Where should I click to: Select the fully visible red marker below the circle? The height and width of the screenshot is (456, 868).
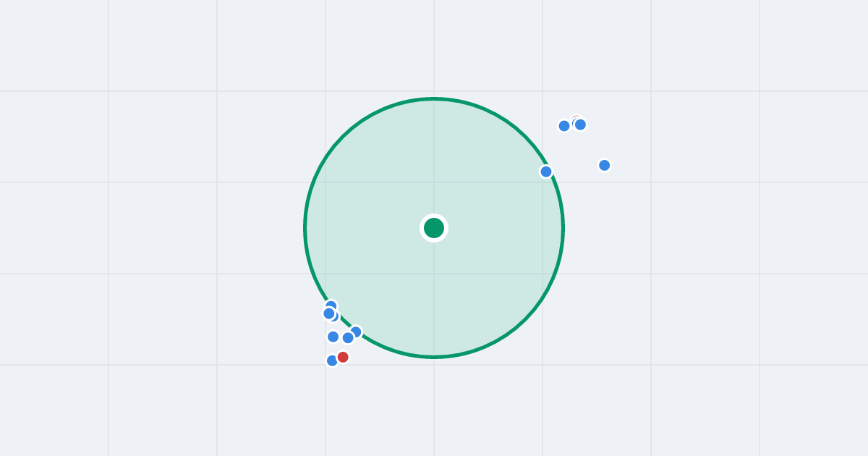343,357
